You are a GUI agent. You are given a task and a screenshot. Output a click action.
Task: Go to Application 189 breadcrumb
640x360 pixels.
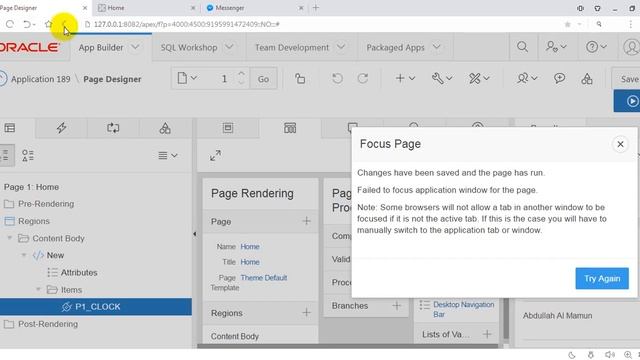tap(40, 79)
